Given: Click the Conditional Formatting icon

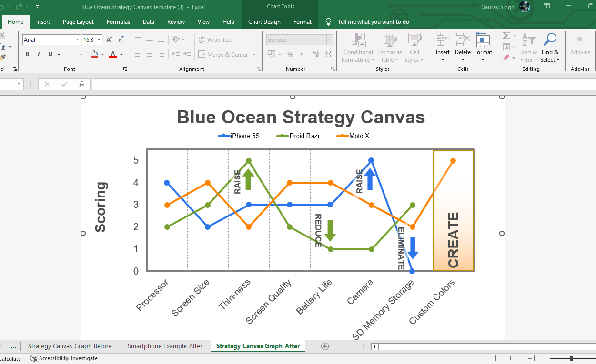Looking at the screenshot, I should (x=358, y=40).
